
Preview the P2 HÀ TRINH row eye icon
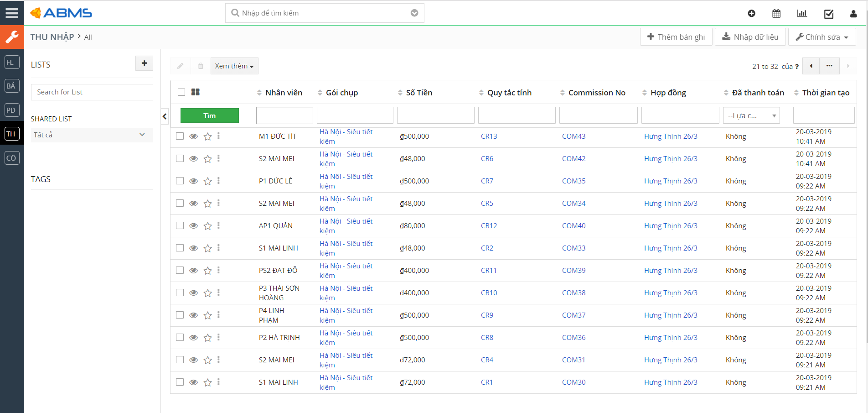tap(194, 338)
